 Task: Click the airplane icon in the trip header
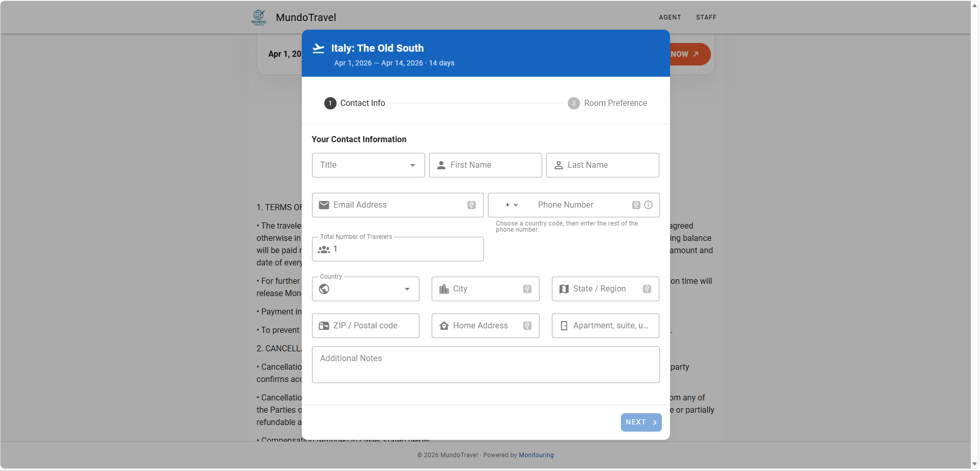click(x=318, y=48)
